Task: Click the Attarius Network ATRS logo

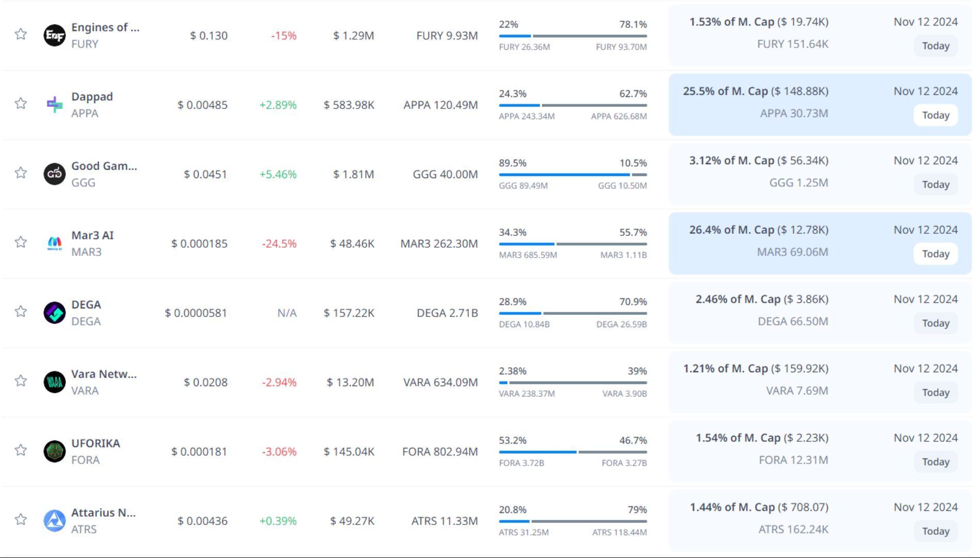Action: (x=54, y=520)
